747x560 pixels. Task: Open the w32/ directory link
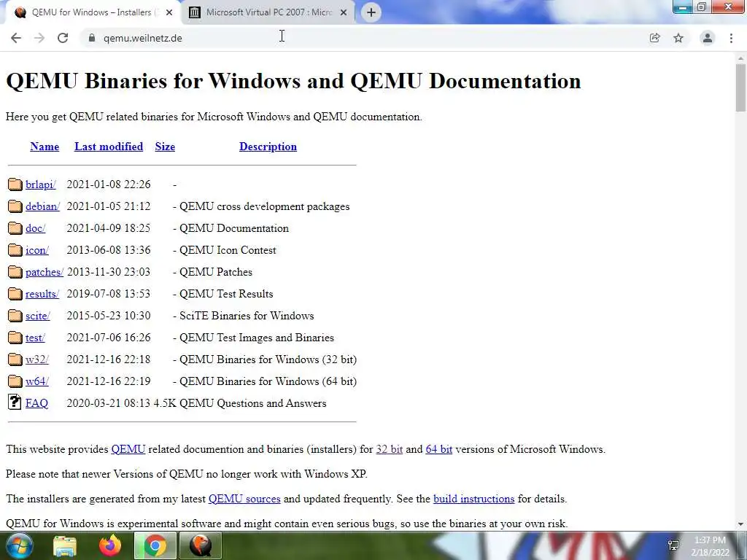click(x=36, y=360)
